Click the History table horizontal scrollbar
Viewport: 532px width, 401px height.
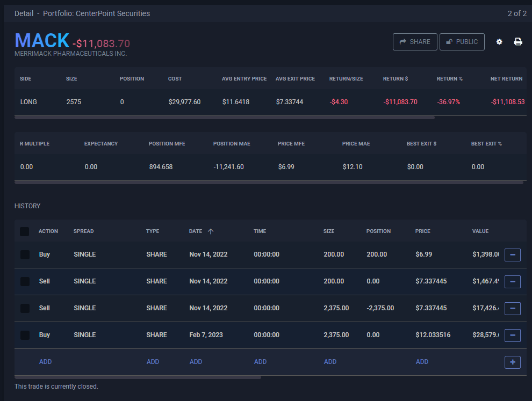[x=138, y=377]
